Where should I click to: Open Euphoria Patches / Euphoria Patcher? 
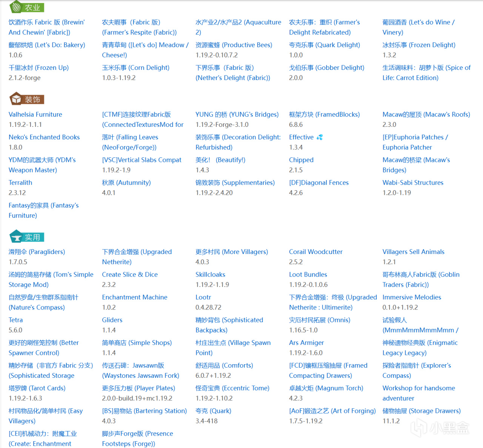(415, 142)
